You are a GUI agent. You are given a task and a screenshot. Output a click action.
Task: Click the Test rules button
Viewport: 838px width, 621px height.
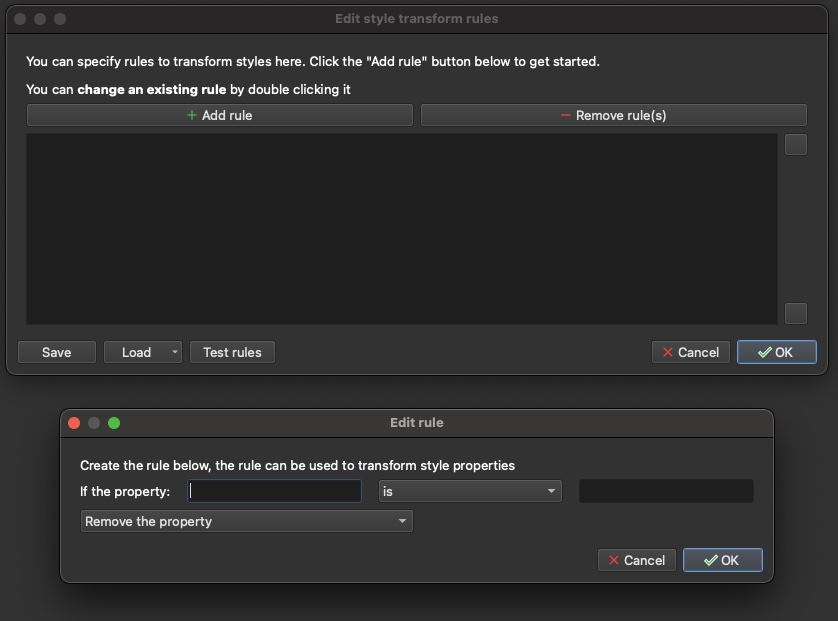[x=232, y=352]
